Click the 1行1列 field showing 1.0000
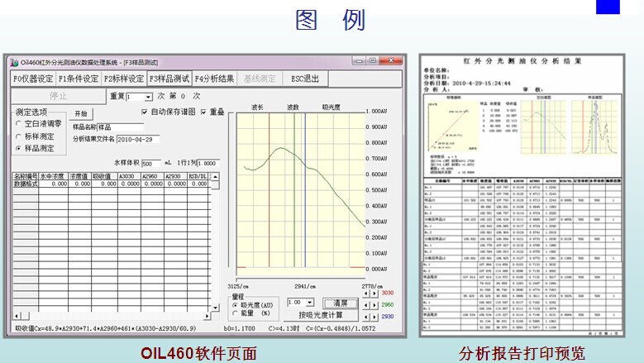The image size is (644, 363). pyautogui.click(x=208, y=164)
